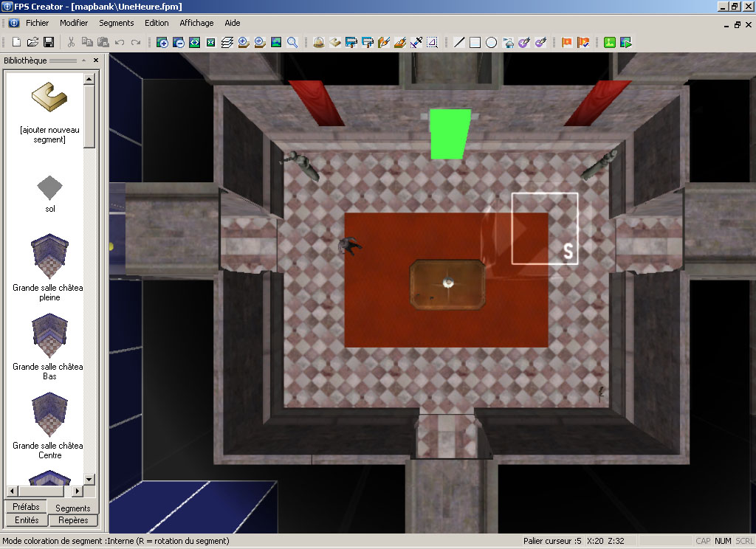Select the line drawing tool
The width and height of the screenshot is (756, 549).
(459, 42)
